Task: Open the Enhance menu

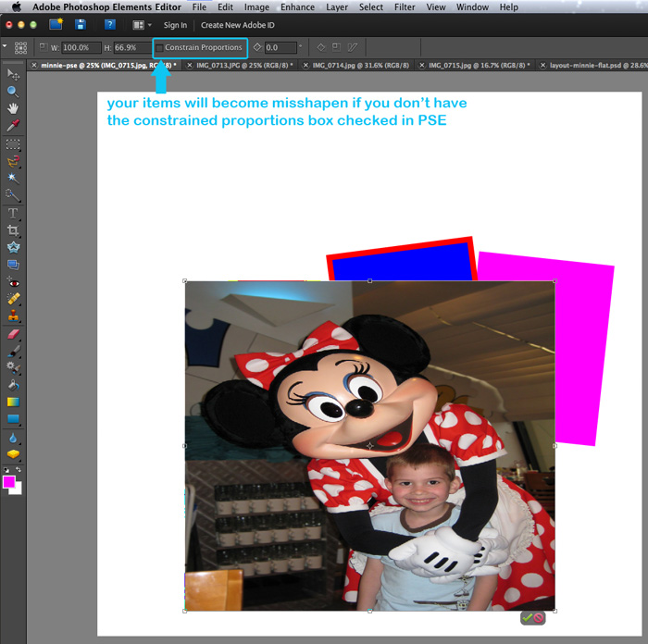Action: pyautogui.click(x=297, y=7)
